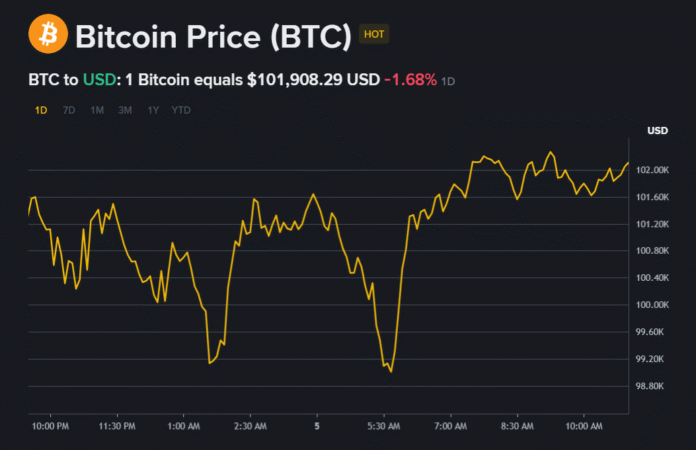Click the HOT badge beside the title
This screenshot has height=450, width=696.
pyautogui.click(x=374, y=34)
